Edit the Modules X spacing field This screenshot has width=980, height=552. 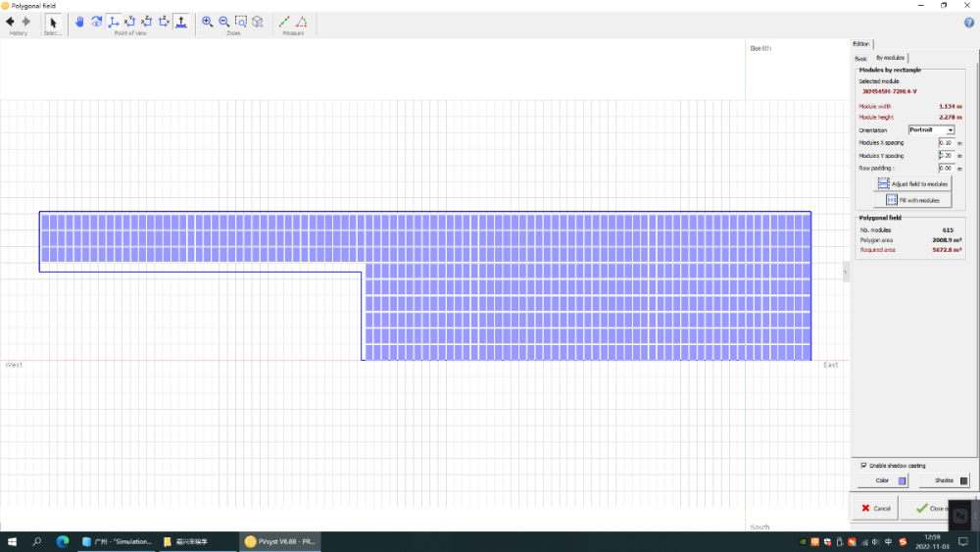point(947,143)
